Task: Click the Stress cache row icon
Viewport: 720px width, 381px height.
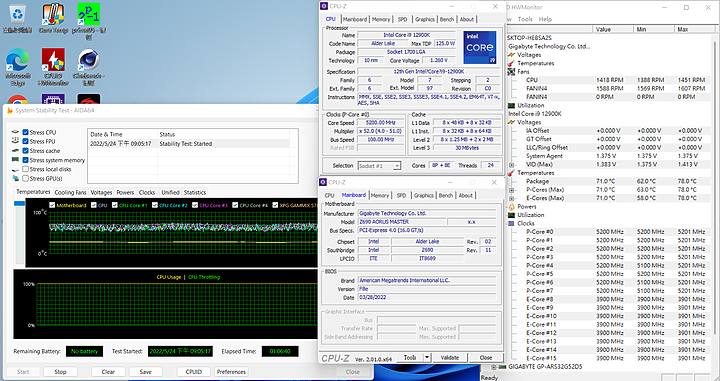Action: (16, 151)
